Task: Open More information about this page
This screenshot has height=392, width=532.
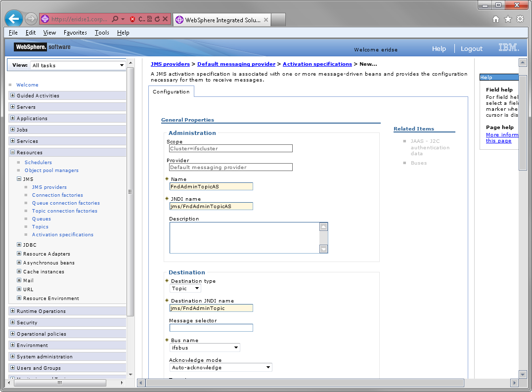Action: click(x=502, y=138)
